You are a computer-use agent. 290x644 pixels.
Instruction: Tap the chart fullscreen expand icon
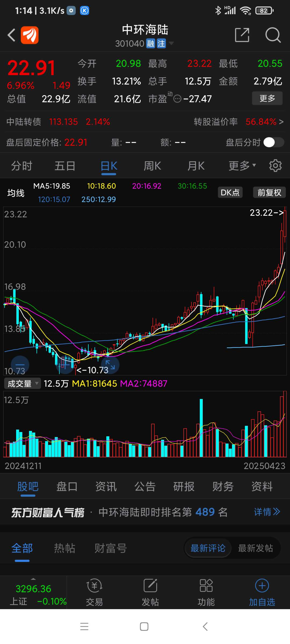click(110, 365)
